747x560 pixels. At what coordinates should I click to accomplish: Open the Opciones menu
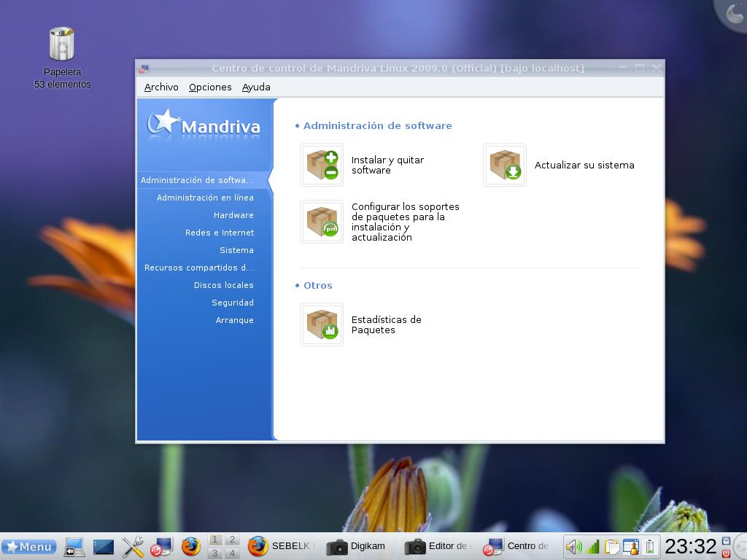pos(210,87)
